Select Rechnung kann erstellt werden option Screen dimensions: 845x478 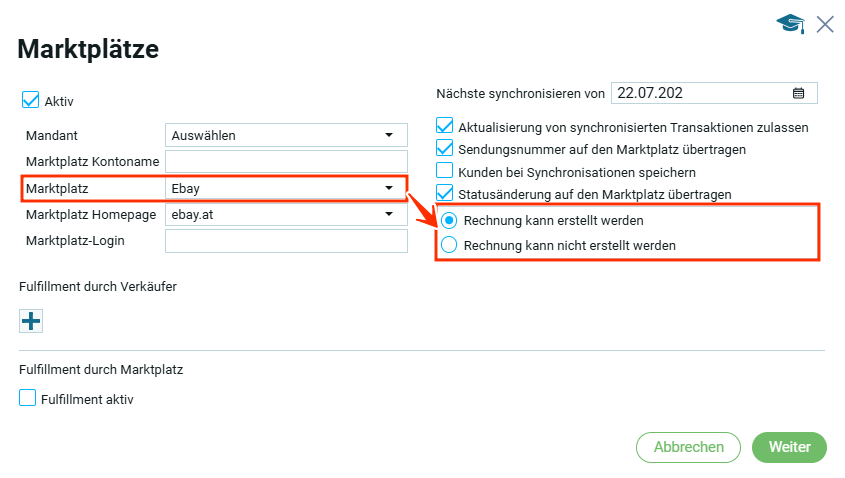click(x=450, y=220)
